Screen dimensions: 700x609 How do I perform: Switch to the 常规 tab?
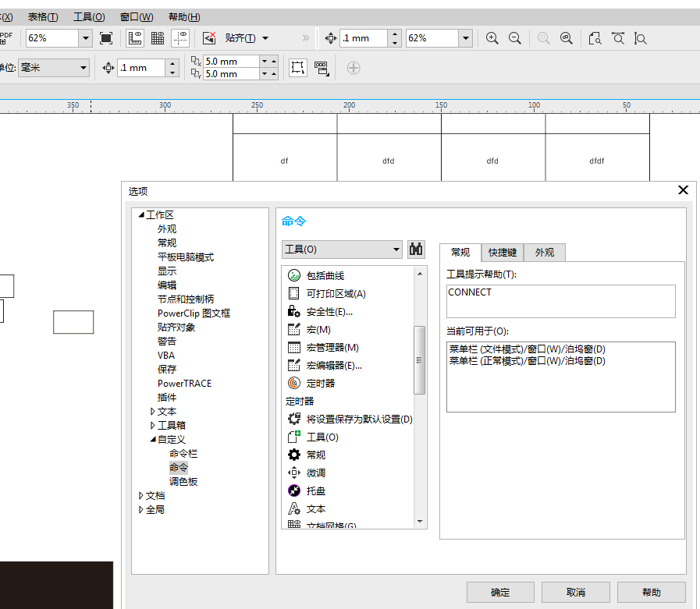point(460,253)
